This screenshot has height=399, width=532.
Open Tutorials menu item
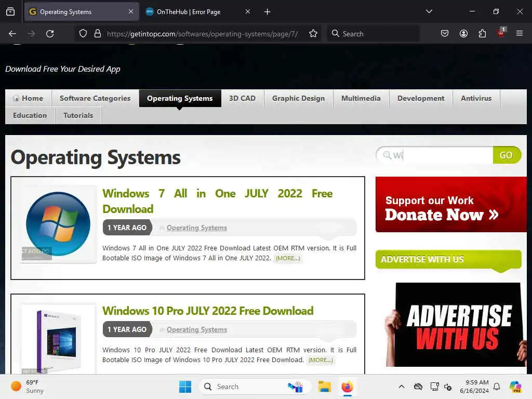point(78,115)
